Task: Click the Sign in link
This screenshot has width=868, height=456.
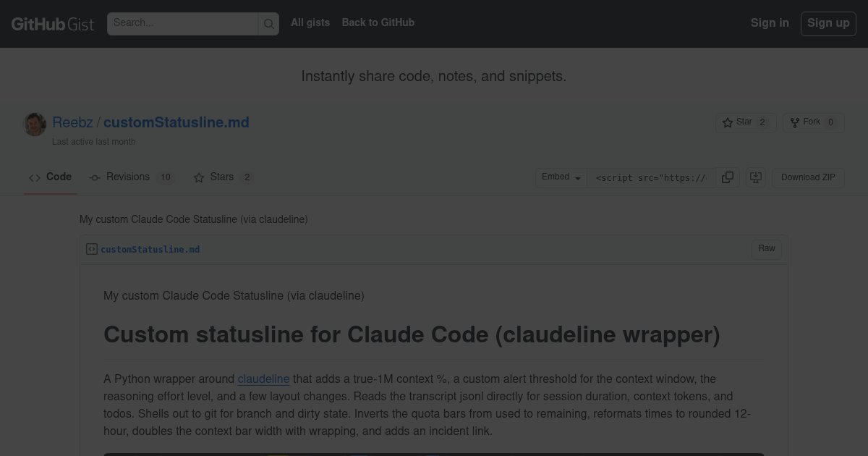Action: pyautogui.click(x=770, y=22)
